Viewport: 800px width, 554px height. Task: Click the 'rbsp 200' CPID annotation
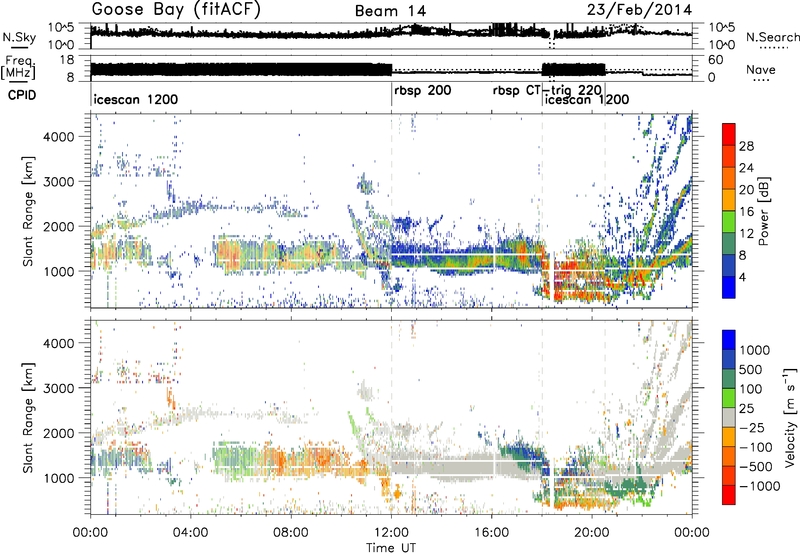422,91
